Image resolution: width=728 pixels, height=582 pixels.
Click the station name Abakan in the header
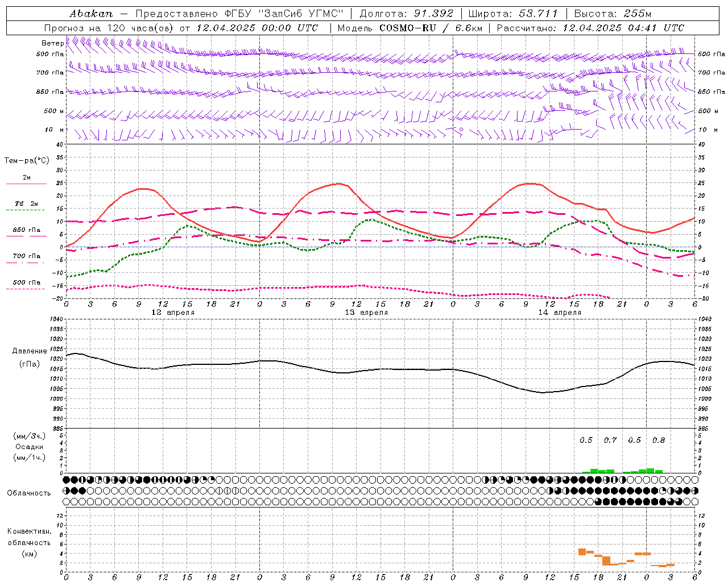coord(91,14)
